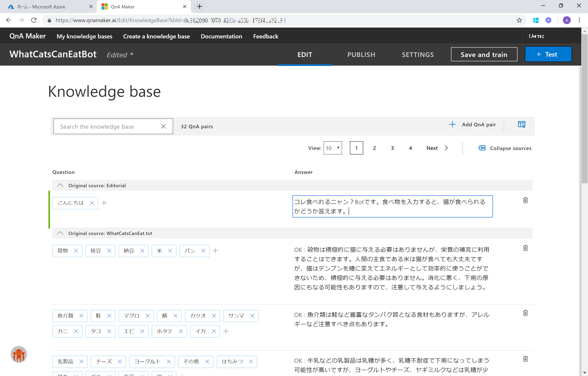
Task: Click the こんにちは answer text box
Action: coord(392,206)
